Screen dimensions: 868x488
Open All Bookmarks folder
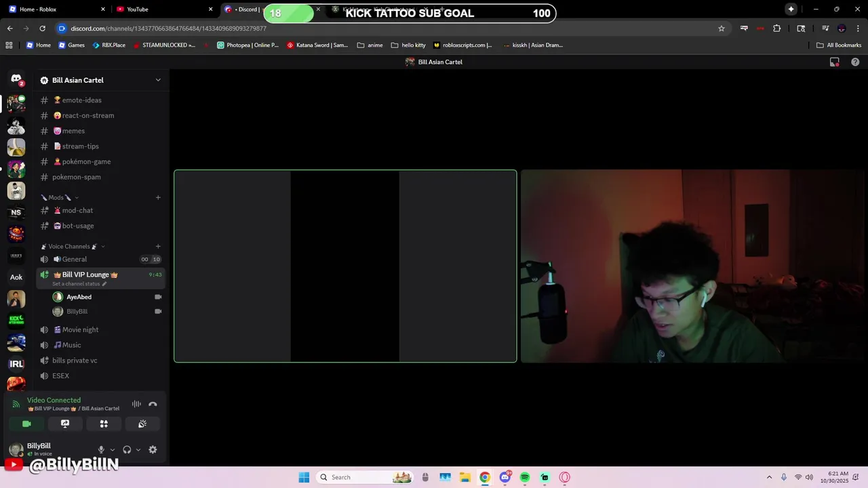[x=839, y=45]
